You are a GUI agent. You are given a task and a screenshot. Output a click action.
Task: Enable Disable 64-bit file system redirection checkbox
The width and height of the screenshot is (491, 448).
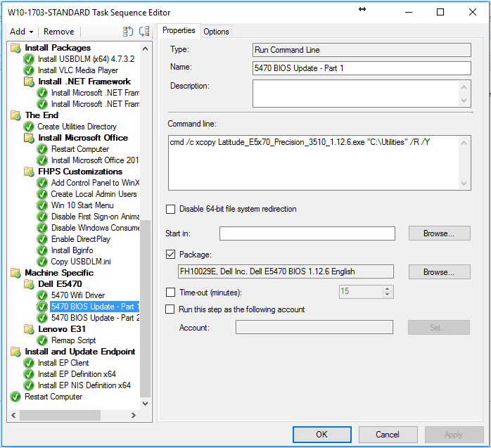coord(170,209)
